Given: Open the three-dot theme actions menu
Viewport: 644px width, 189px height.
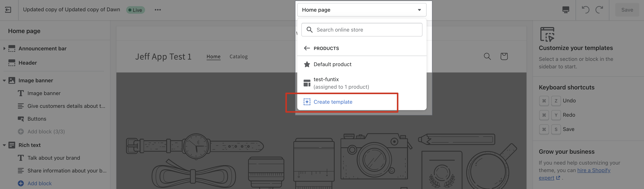Looking at the screenshot, I should (158, 10).
